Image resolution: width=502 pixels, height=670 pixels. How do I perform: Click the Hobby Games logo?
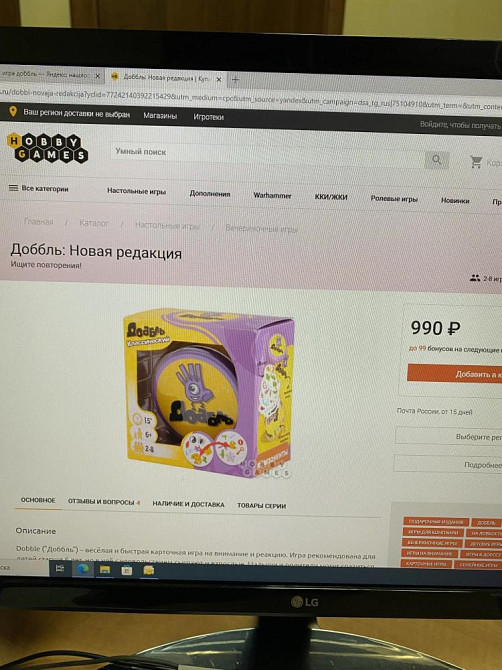coord(47,148)
